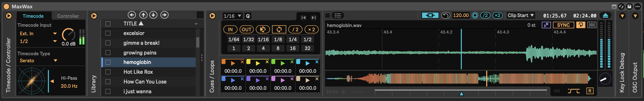Open the Serato timecode type dropdown
The image size is (644, 101).
pyautogui.click(x=38, y=60)
